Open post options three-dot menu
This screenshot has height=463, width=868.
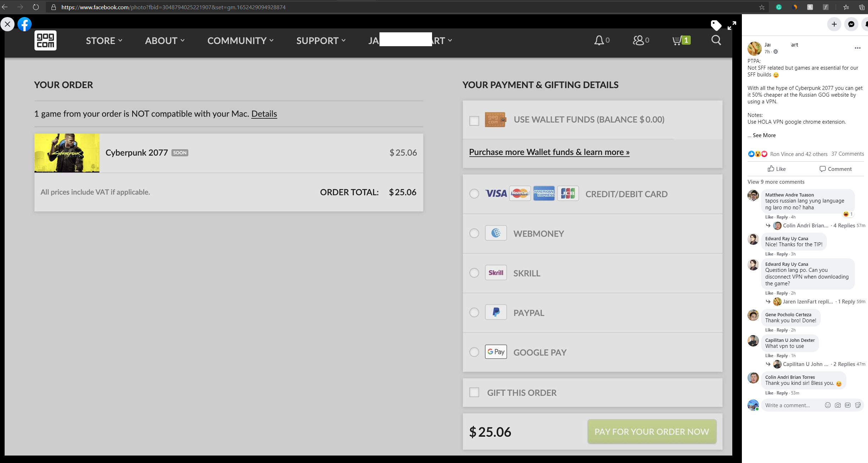coord(857,48)
